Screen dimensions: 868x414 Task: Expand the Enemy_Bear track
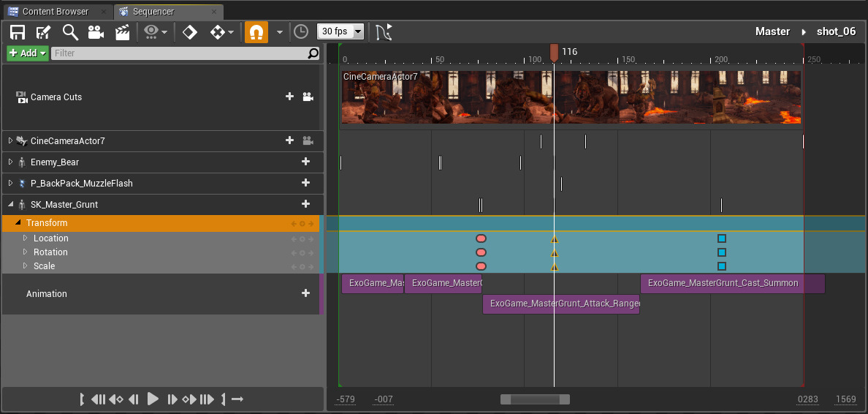pos(10,162)
